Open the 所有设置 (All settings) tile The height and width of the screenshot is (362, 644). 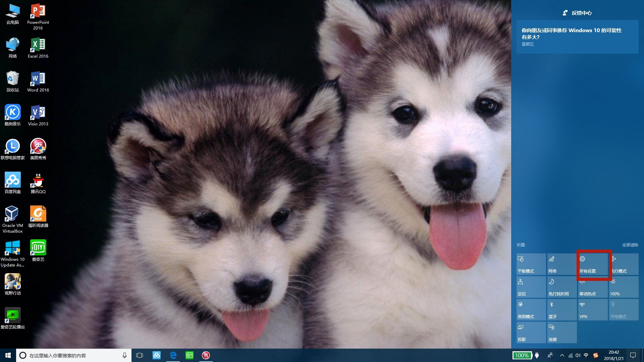pos(593,264)
